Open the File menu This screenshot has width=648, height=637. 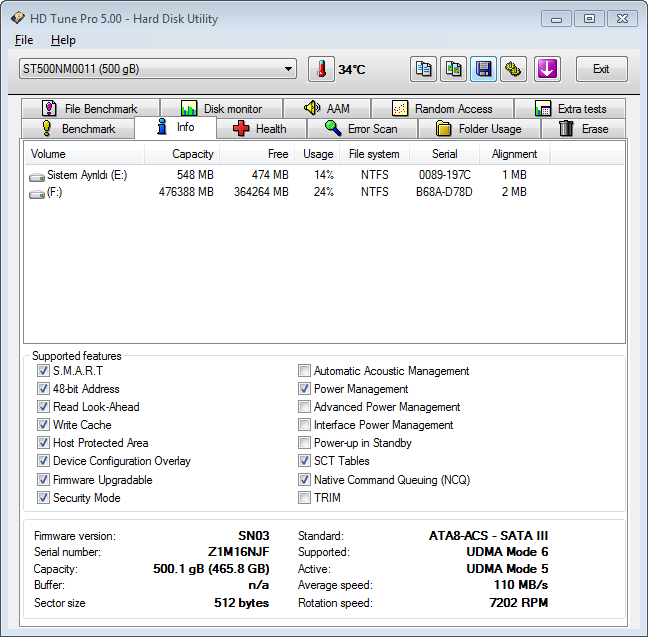coord(24,40)
